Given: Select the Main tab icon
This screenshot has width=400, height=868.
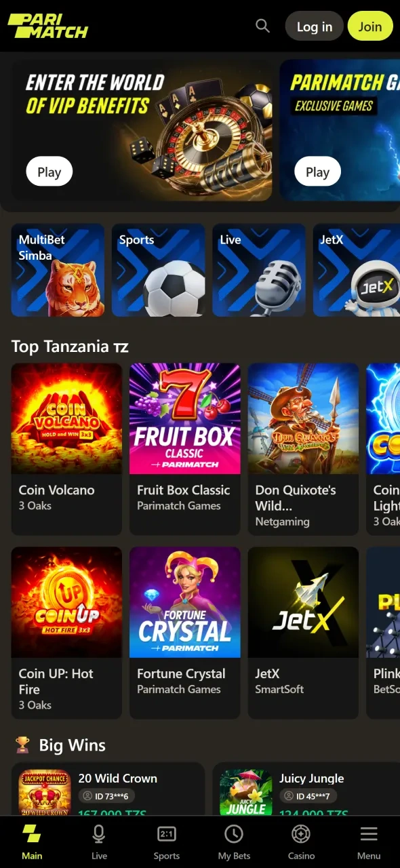Looking at the screenshot, I should 32,833.
